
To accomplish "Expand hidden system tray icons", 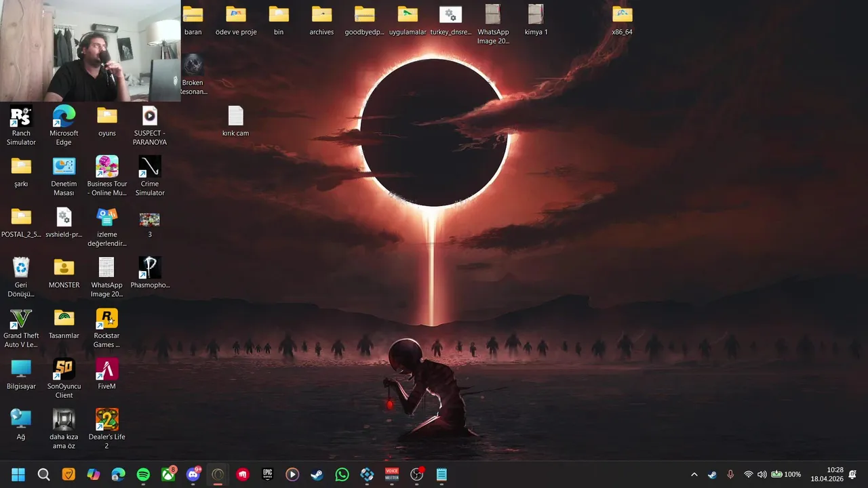I will tap(694, 474).
